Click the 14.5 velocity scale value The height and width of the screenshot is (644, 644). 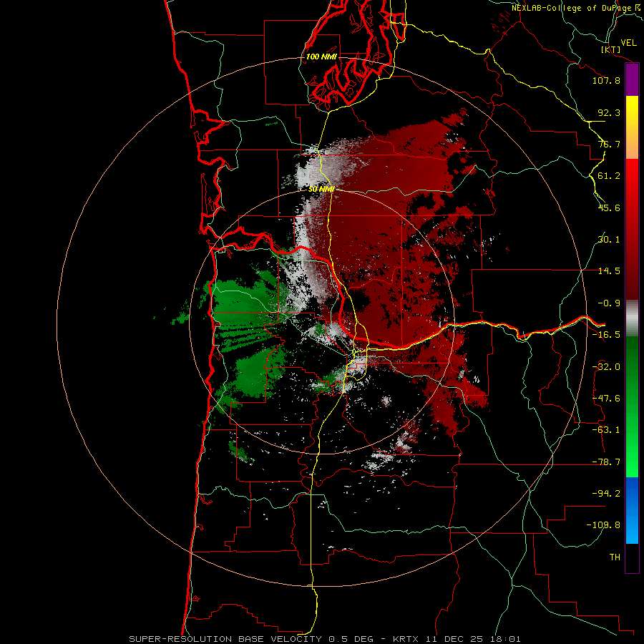609,271
